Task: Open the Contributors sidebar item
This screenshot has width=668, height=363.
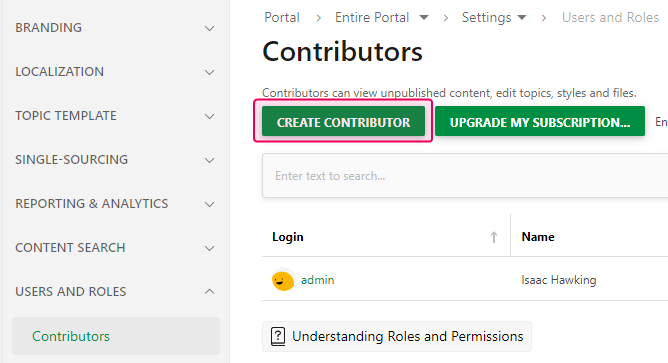Action: point(116,336)
